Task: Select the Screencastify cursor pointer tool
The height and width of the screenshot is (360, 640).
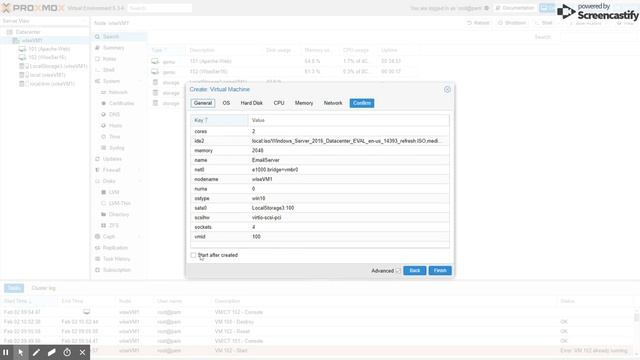Action: (x=20, y=352)
